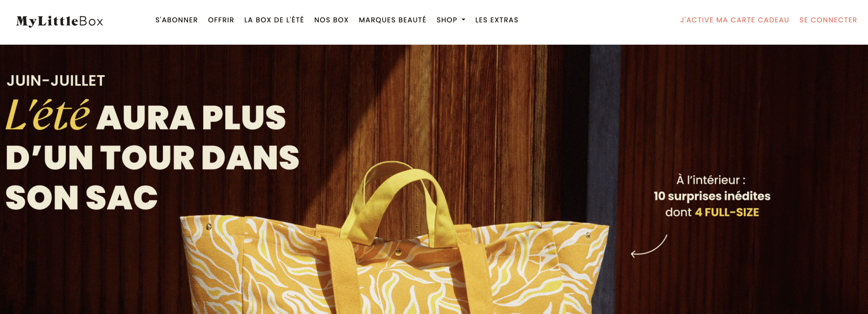Image resolution: width=868 pixels, height=314 pixels.
Task: Open the MARQUES BEAUTÉ section
Action: [x=392, y=20]
